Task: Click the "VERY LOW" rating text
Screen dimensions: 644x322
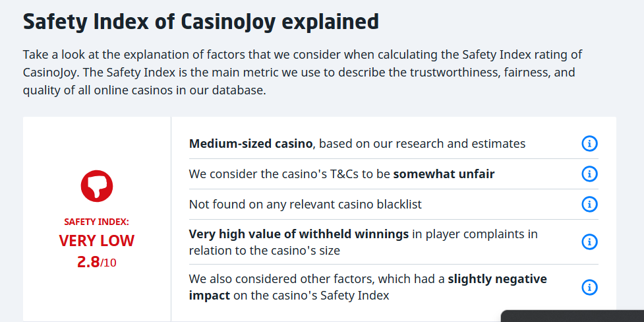Action: (x=97, y=241)
